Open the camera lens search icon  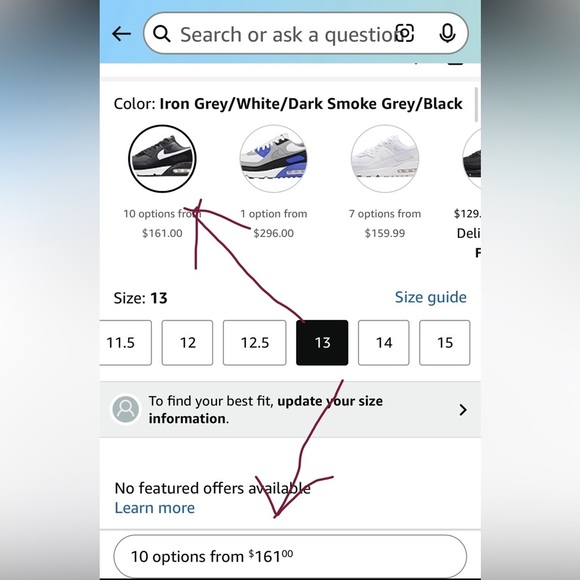(405, 33)
